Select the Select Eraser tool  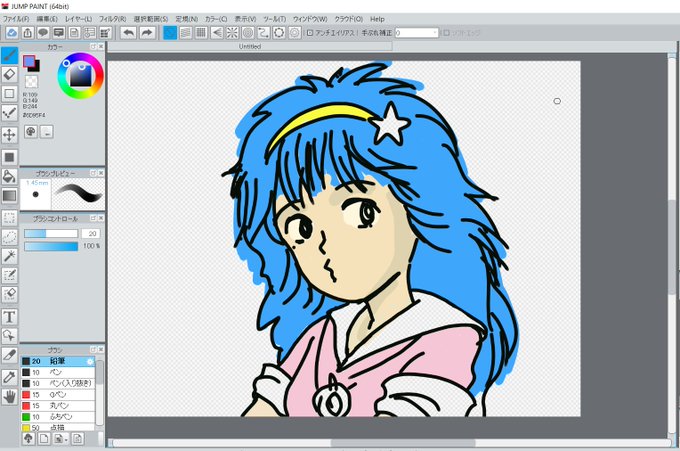(x=10, y=294)
